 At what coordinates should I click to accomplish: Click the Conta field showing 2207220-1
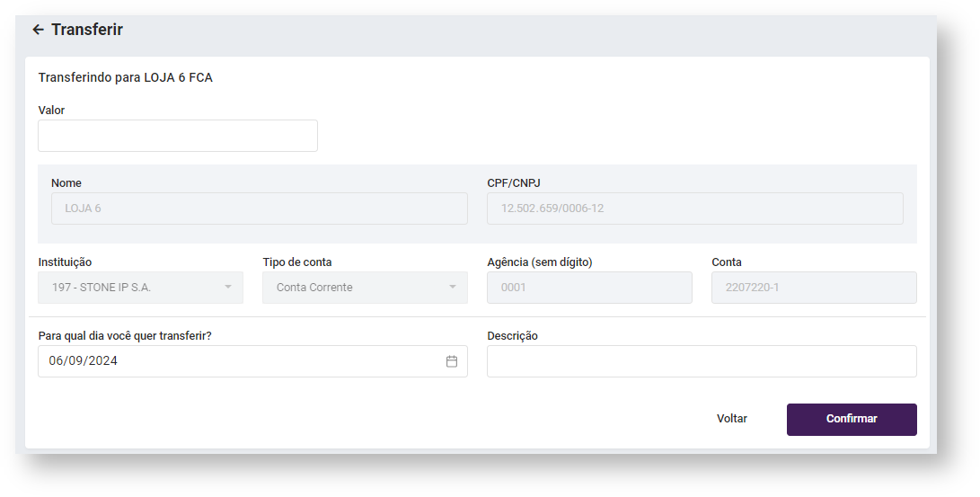pyautogui.click(x=814, y=288)
